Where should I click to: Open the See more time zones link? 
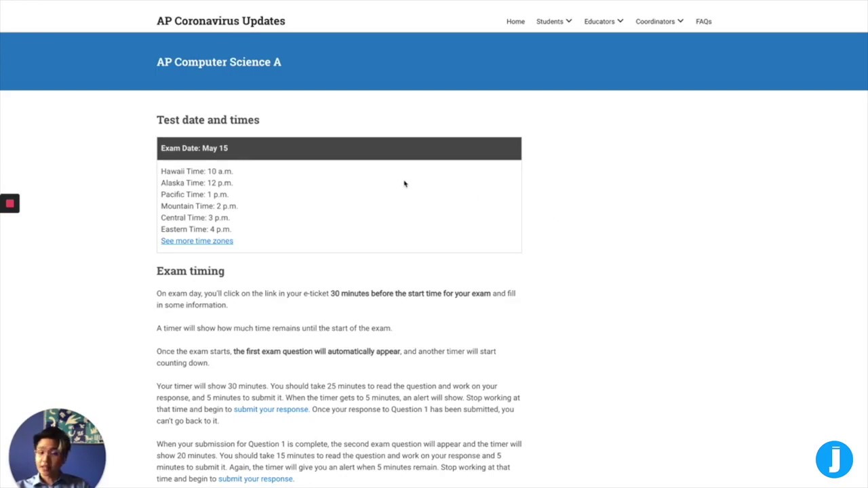tap(197, 241)
